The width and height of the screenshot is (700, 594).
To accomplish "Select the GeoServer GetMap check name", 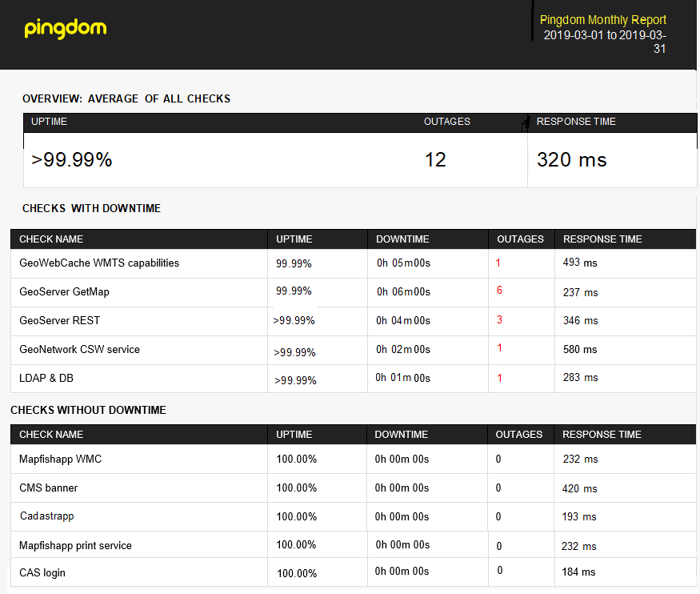I will pos(64,291).
